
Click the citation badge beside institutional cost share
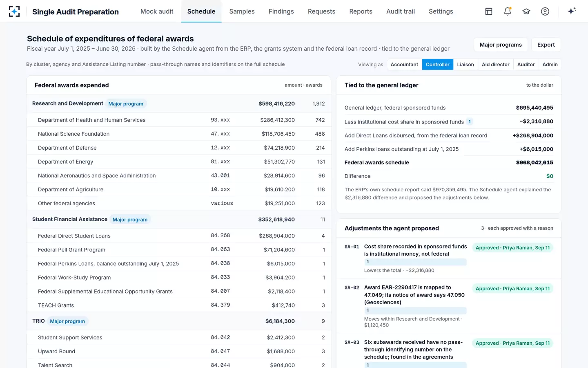[470, 121]
